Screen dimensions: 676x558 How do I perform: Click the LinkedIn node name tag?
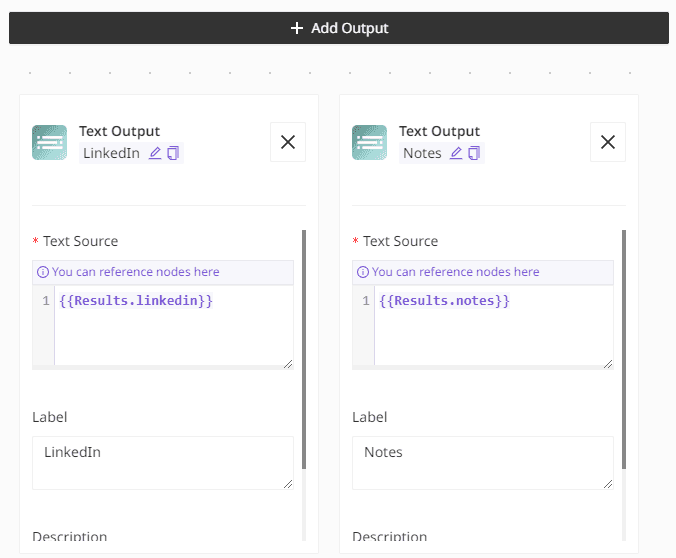coord(111,153)
